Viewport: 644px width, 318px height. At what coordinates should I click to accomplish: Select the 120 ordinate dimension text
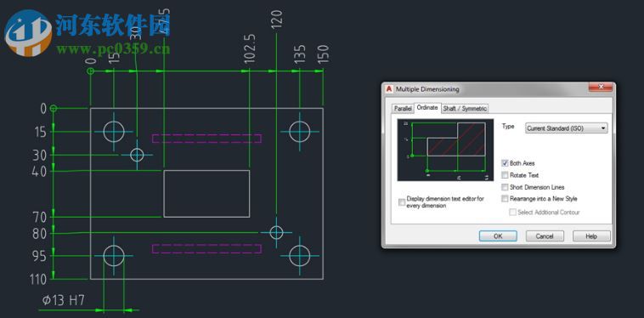(277, 20)
